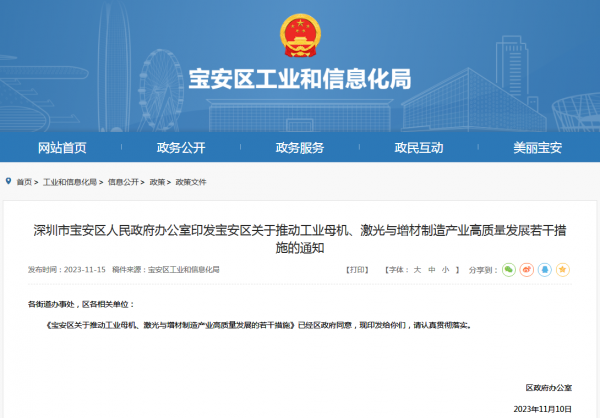Select 政务服务 in navigation bar
The height and width of the screenshot is (418, 600).
300,148
